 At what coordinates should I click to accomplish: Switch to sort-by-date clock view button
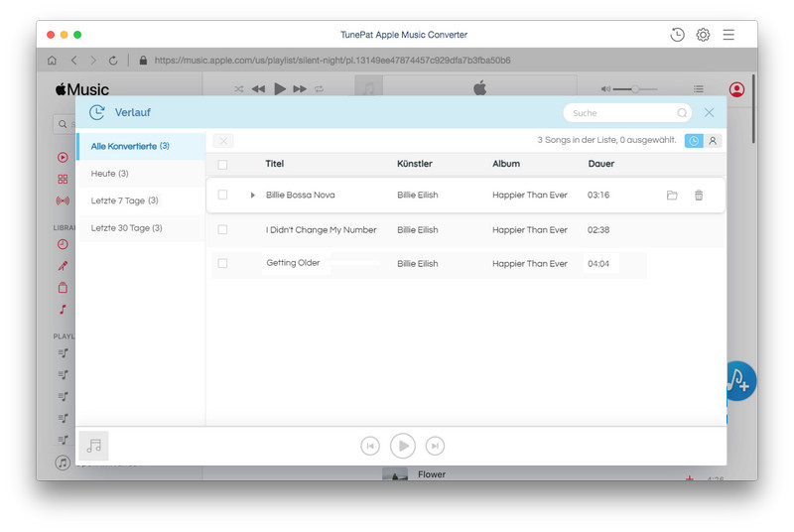coord(694,141)
